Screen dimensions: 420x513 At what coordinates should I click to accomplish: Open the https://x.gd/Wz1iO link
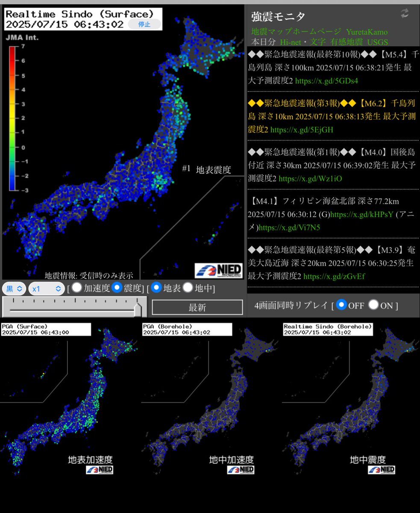tap(310, 178)
